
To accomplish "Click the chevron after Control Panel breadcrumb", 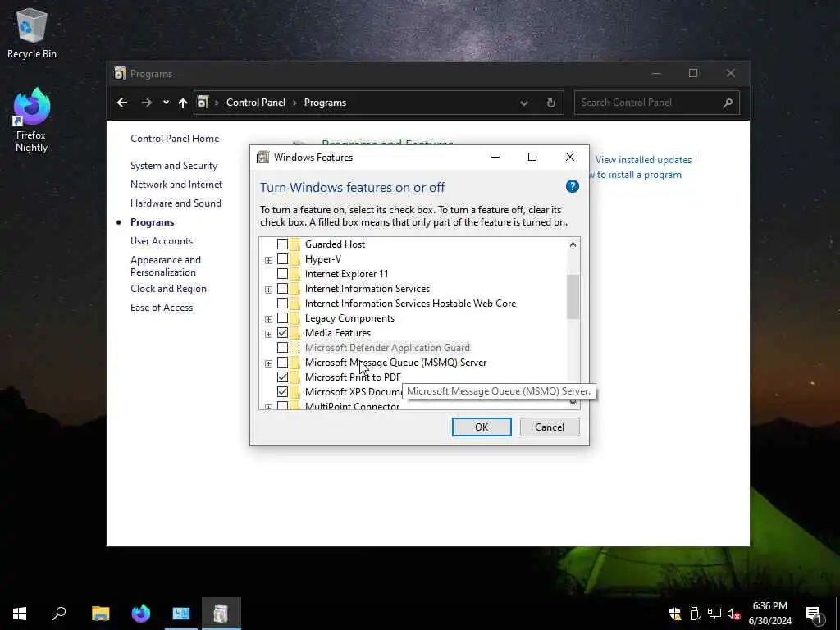I will click(x=294, y=103).
